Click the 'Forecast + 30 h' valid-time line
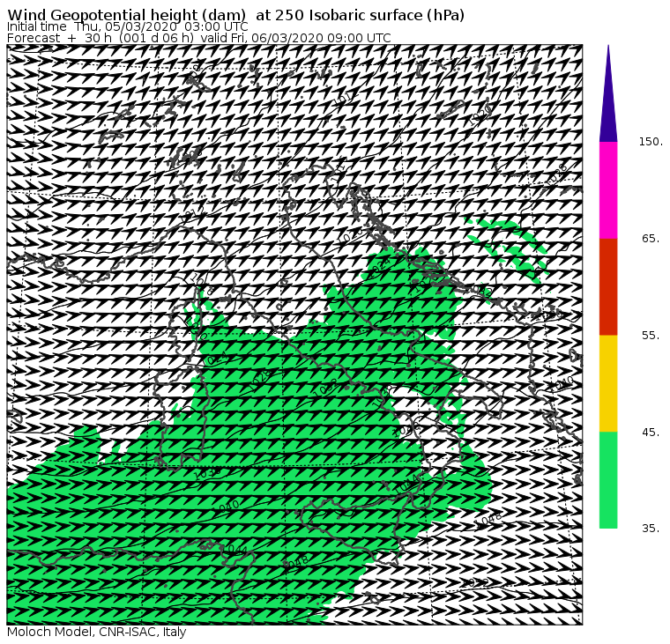670x644 pixels. click(x=199, y=38)
